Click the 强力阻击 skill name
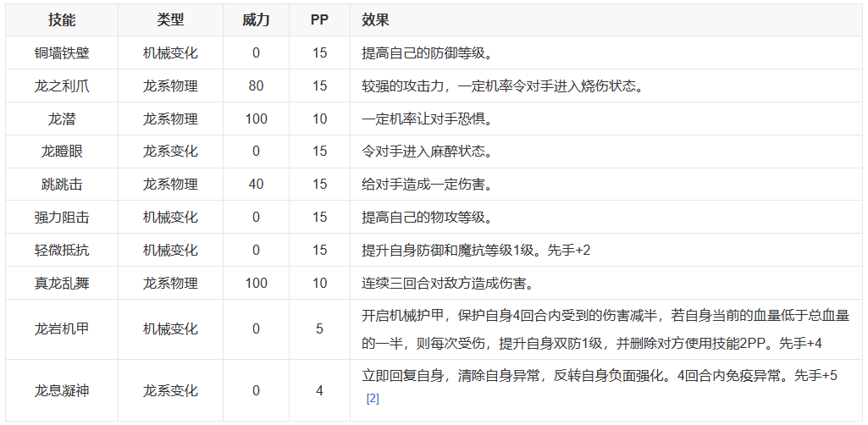This screenshot has width=868, height=425. 62,218
